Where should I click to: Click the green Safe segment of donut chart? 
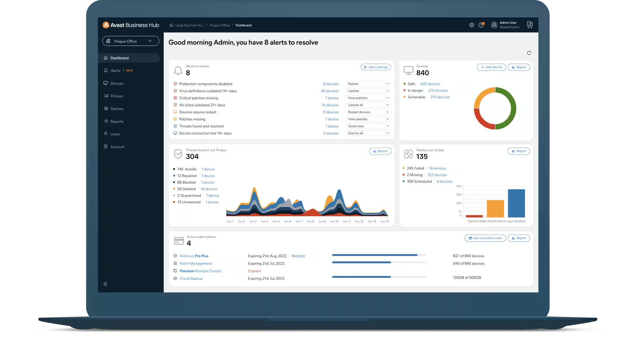point(513,108)
